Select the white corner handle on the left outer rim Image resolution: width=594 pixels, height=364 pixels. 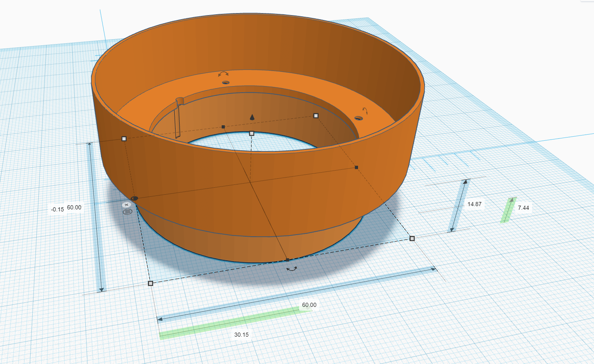click(124, 139)
